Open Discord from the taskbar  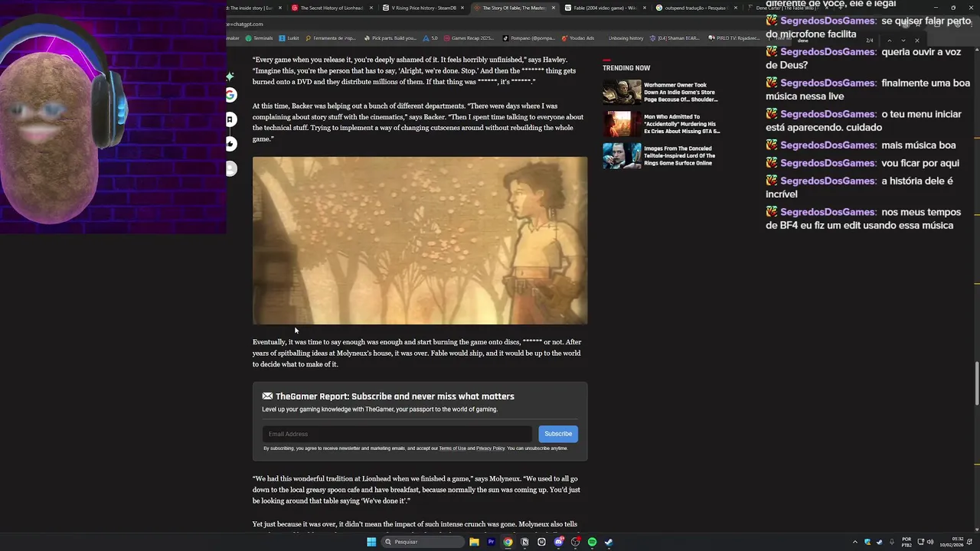[558, 542]
